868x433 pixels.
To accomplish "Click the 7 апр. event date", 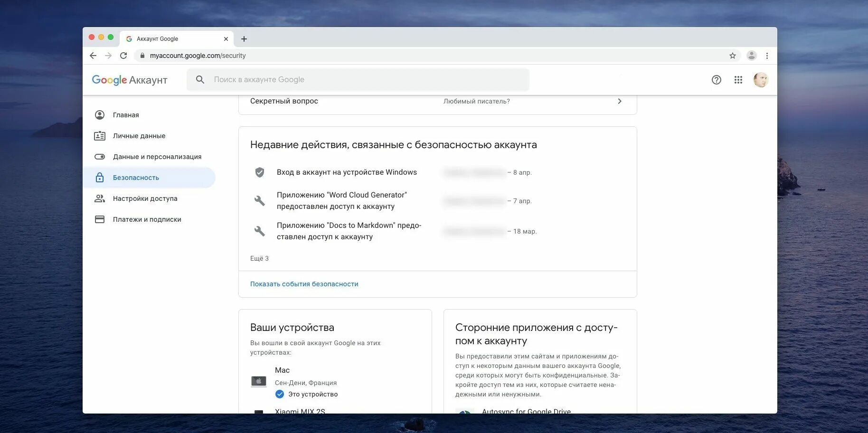I will 522,201.
